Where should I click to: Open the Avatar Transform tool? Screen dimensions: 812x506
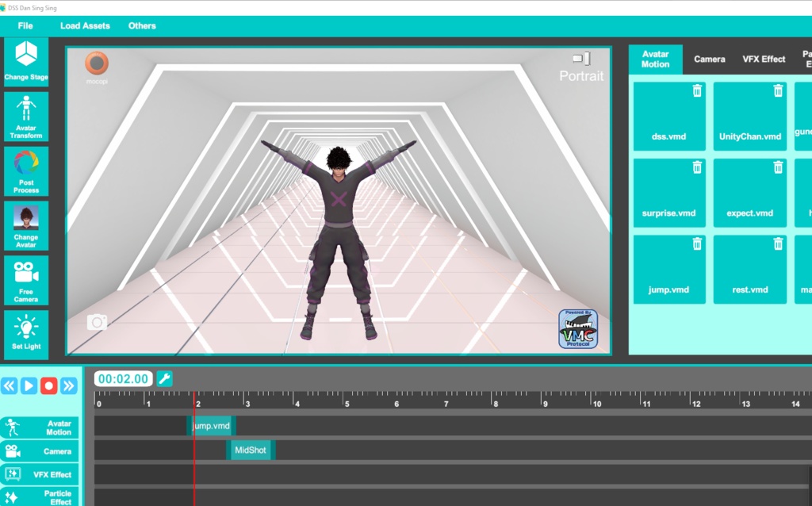(25, 117)
